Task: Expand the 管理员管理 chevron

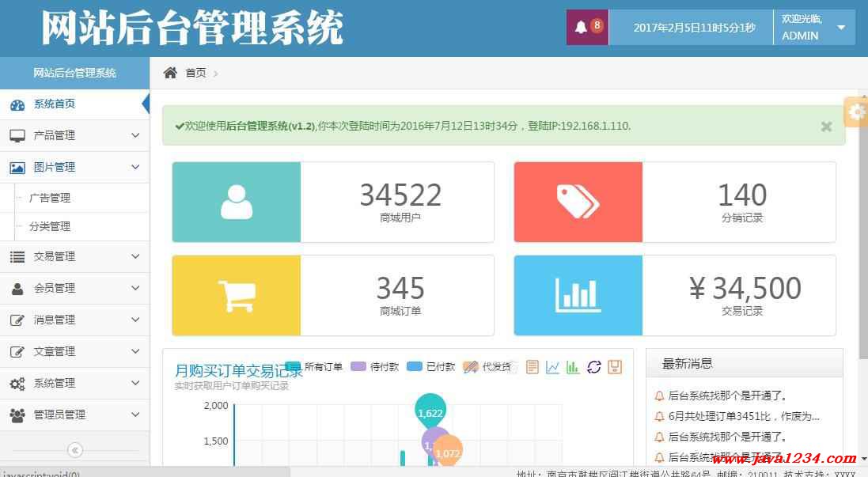Action: pyautogui.click(x=135, y=414)
